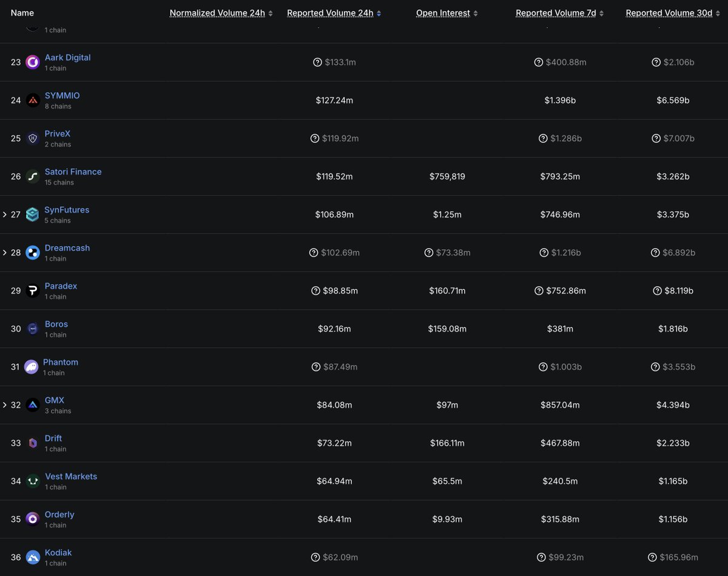Expand the GMX row

tap(5, 405)
